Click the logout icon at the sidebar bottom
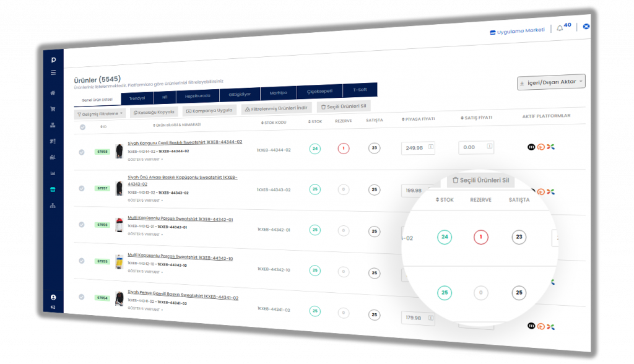Screen dimensions: 634x364 click(x=53, y=307)
